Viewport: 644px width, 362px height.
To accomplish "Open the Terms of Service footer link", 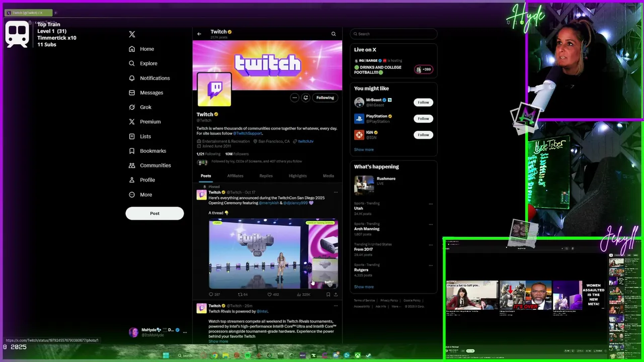I will [364, 300].
